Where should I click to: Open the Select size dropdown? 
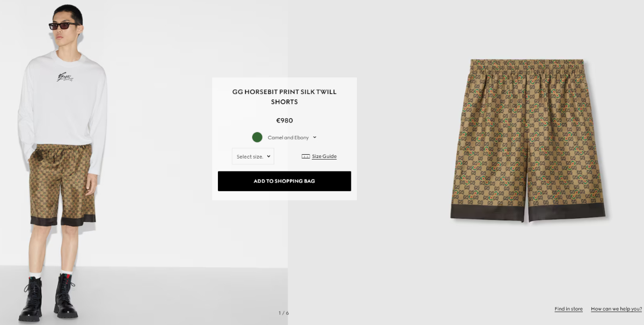(x=253, y=156)
